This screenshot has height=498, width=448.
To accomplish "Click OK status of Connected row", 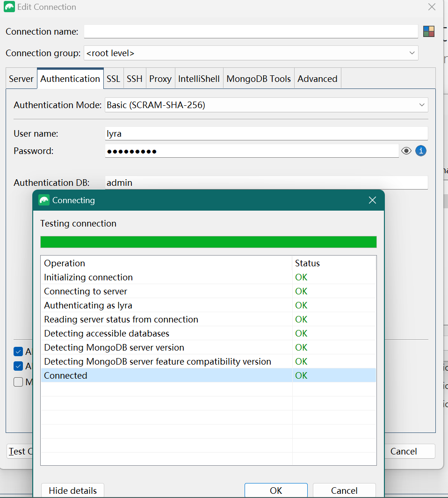I will pyautogui.click(x=301, y=375).
